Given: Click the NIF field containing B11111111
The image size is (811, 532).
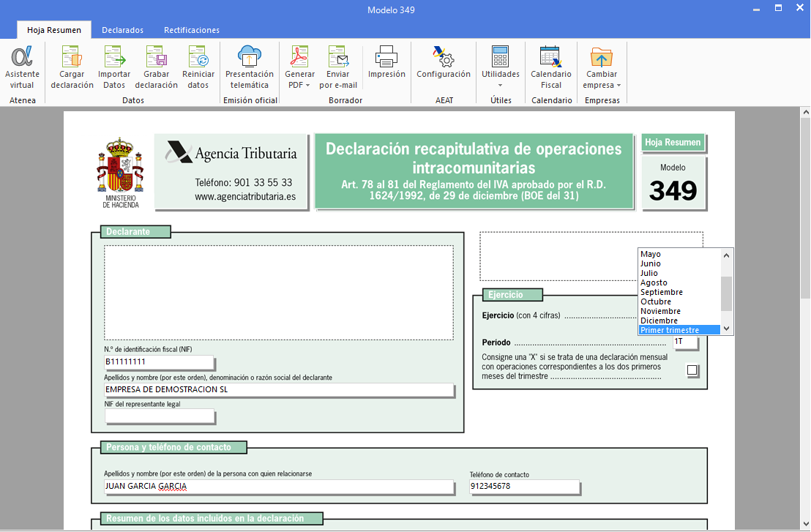Looking at the screenshot, I should coord(159,361).
